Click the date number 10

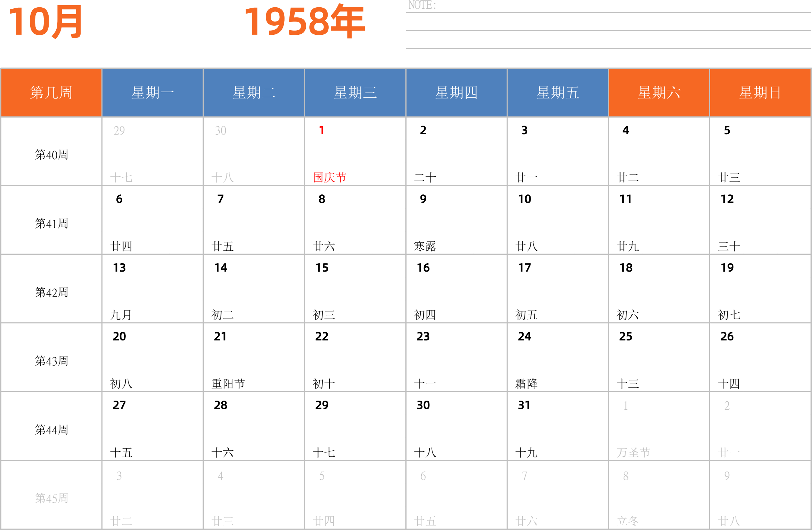[x=525, y=199]
